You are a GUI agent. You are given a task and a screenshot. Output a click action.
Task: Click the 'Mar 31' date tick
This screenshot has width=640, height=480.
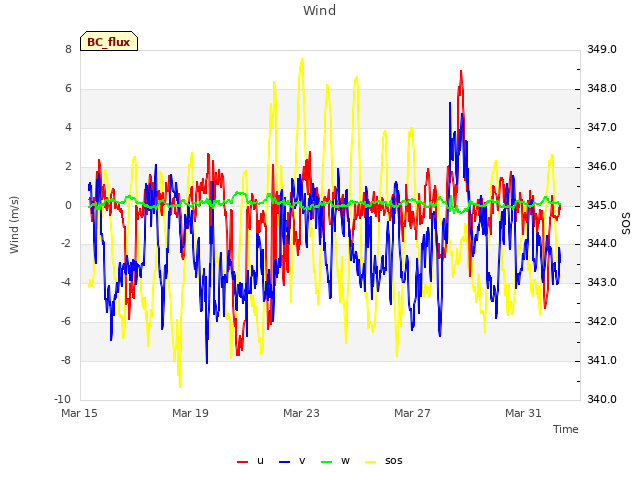pyautogui.click(x=523, y=413)
